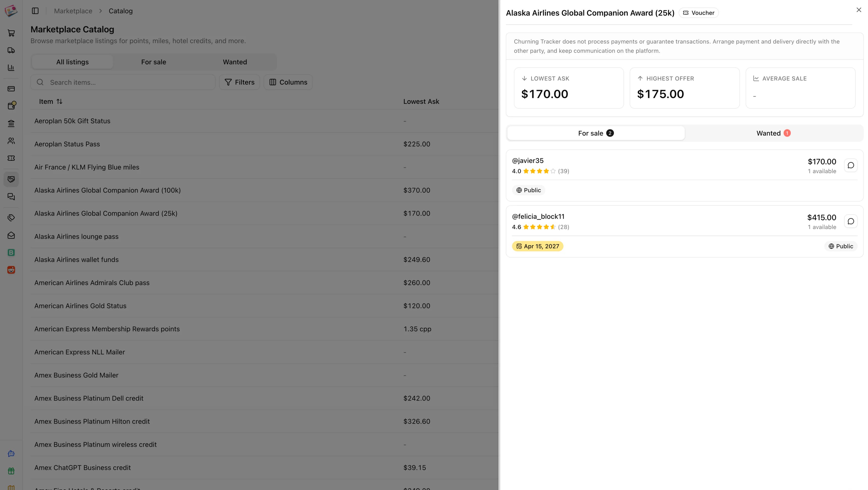The height and width of the screenshot is (490, 868).
Task: Open Alaska Airlines Global Companion Award (100k)
Action: tap(264, 190)
